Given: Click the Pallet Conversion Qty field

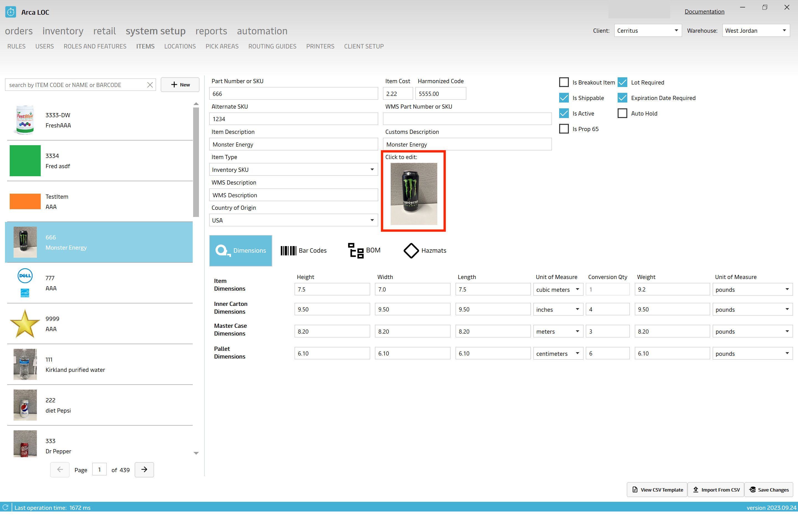Looking at the screenshot, I should (607, 354).
